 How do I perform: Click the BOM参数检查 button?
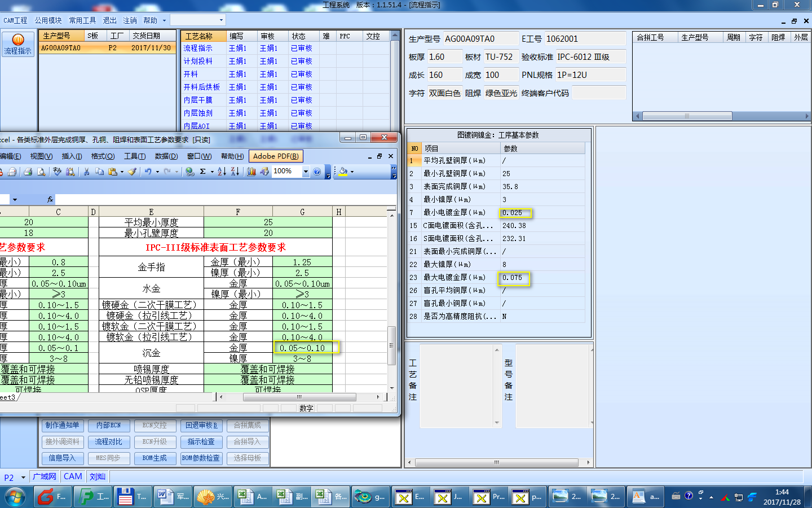point(201,458)
